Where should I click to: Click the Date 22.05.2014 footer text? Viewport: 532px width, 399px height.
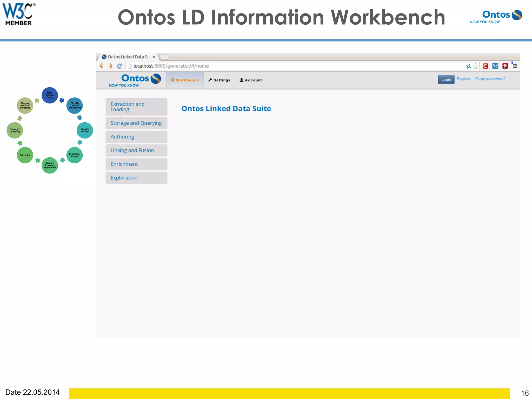coord(32,392)
